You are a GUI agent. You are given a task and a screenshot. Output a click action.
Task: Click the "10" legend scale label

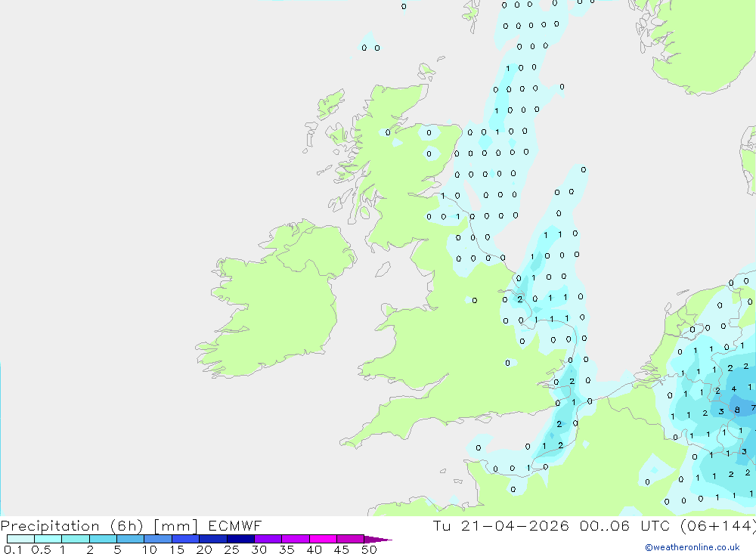(x=150, y=549)
